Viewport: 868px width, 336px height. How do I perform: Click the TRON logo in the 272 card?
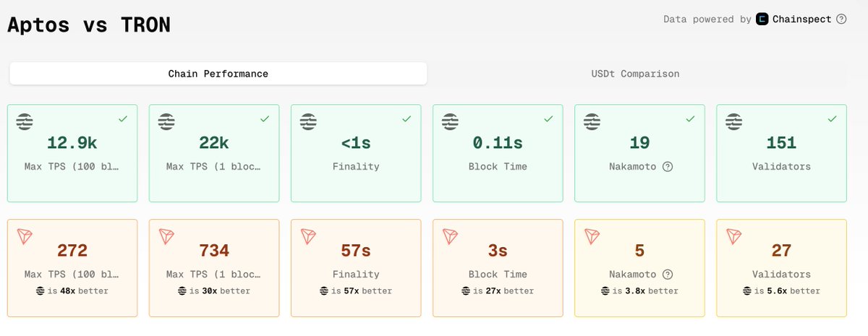(25, 236)
